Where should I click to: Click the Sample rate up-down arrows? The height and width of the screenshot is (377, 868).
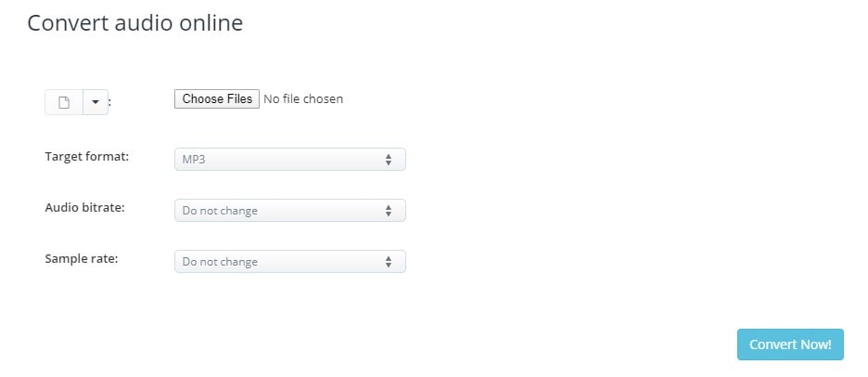coord(389,262)
